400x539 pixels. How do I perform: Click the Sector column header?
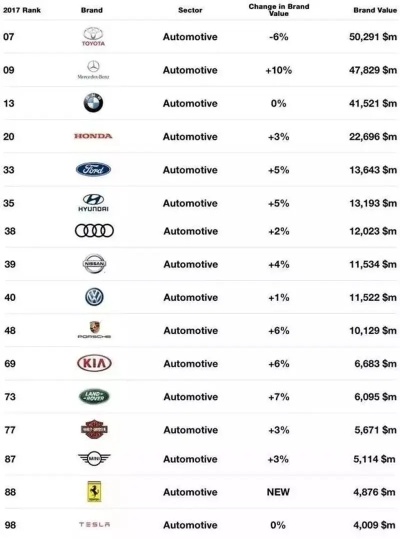190,10
